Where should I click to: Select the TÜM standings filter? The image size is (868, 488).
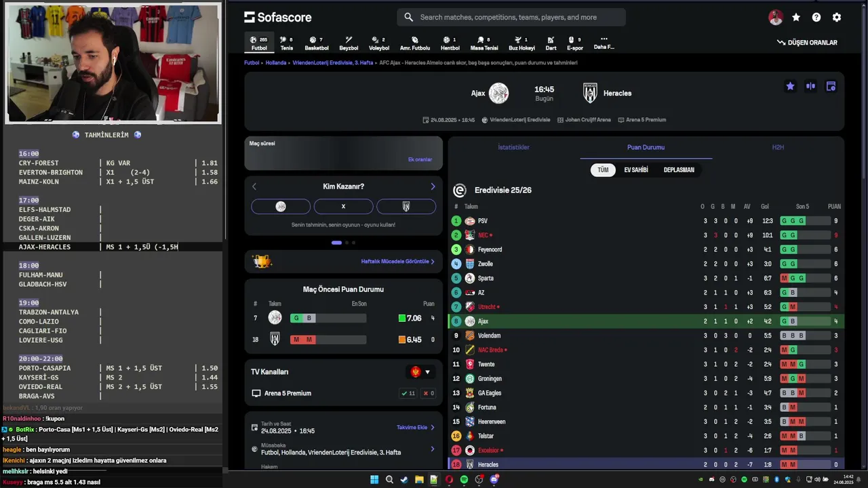603,170
